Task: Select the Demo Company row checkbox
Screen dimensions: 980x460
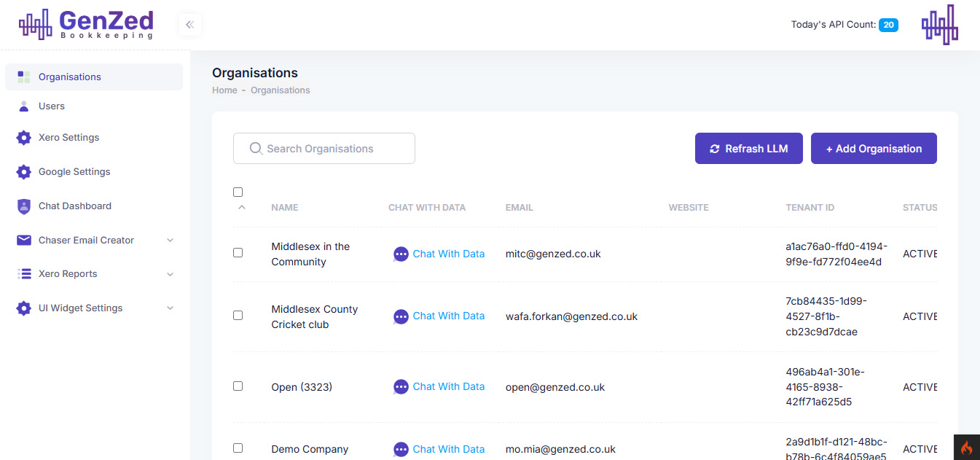Action: 238,448
